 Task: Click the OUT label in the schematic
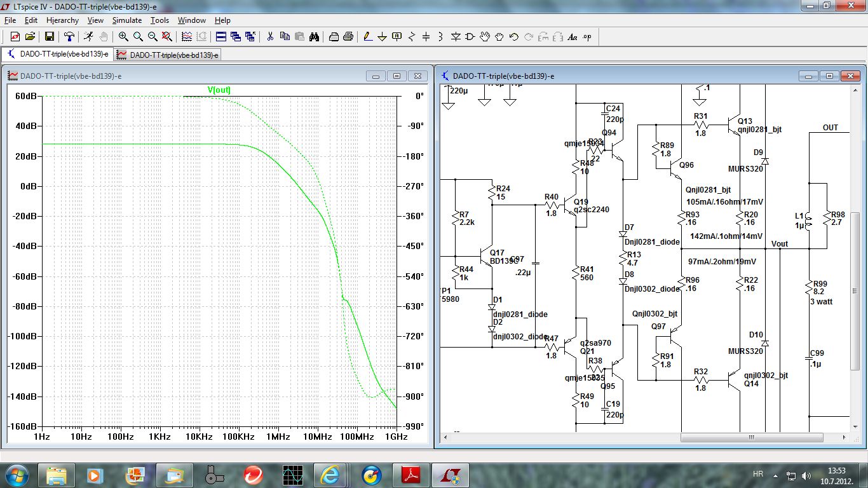pyautogui.click(x=831, y=128)
